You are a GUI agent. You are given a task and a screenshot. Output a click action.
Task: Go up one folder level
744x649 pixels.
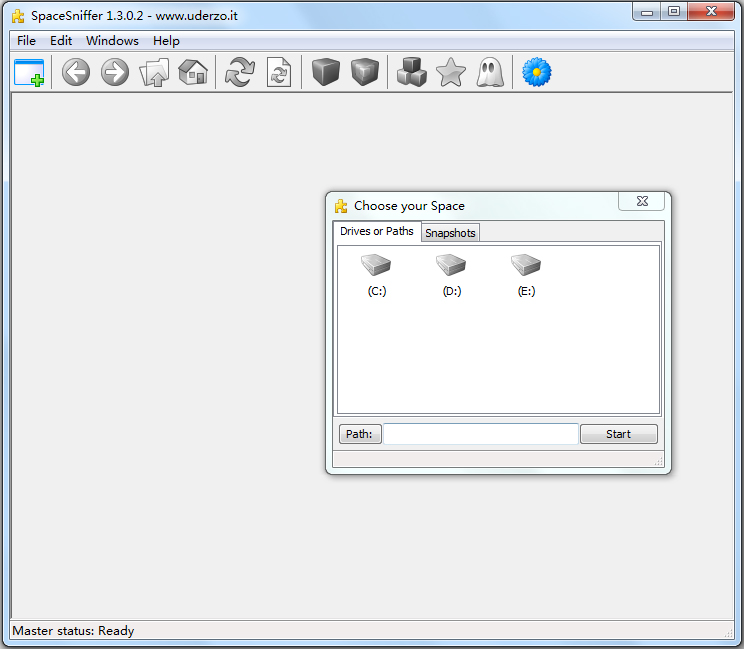(154, 73)
